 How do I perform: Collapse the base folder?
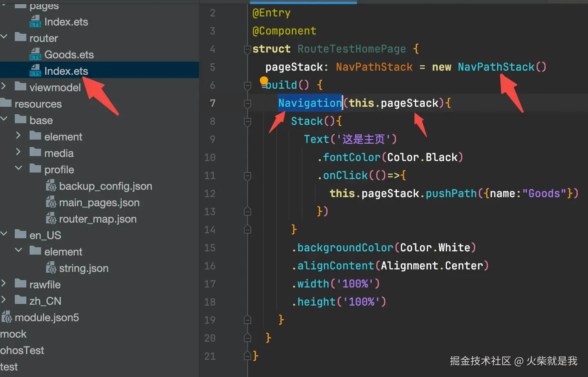tap(4, 119)
